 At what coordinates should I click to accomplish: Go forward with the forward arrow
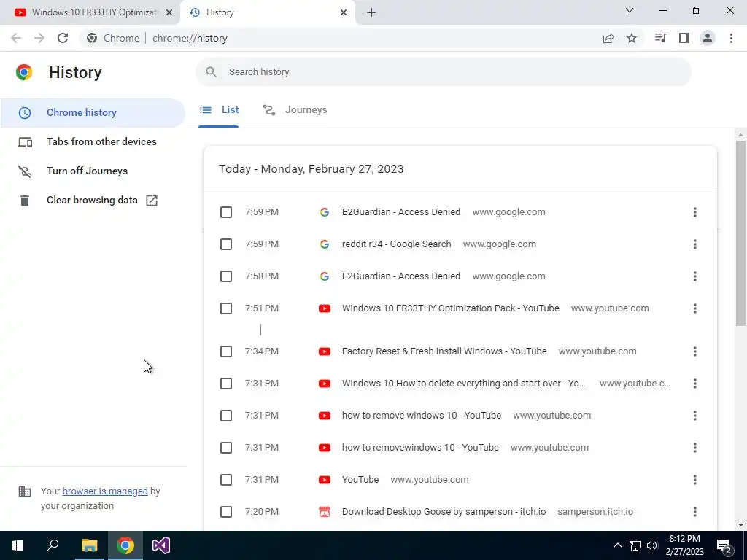coord(39,38)
